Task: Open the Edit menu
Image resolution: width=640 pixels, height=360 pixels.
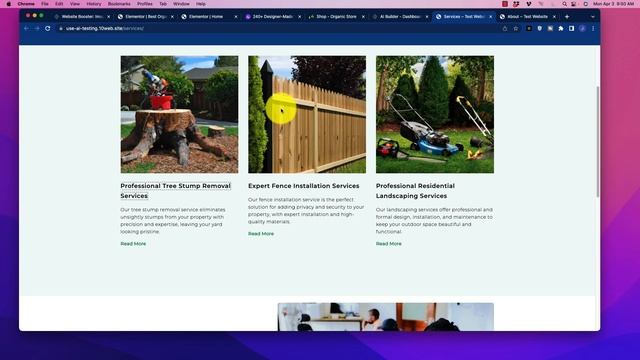Action: coord(59,4)
